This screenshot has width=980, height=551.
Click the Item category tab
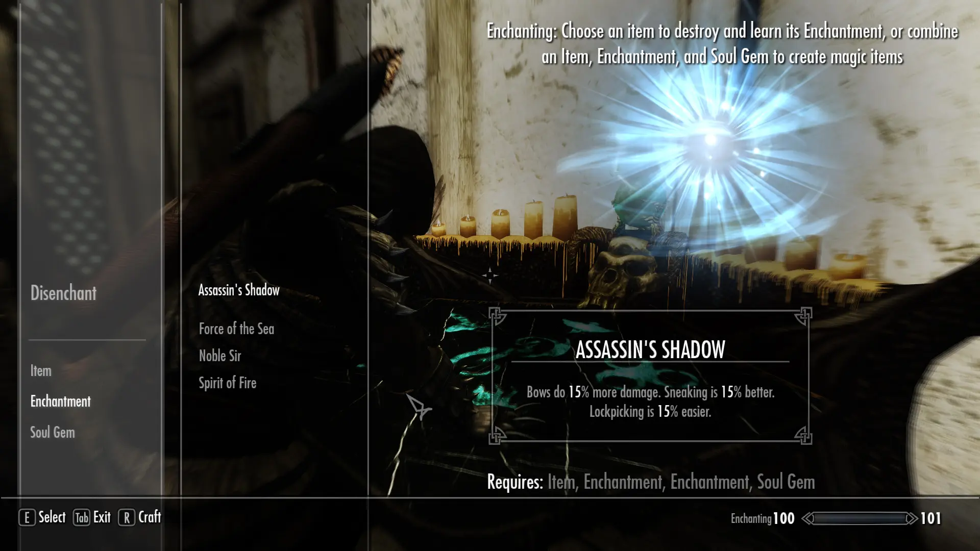tap(41, 370)
